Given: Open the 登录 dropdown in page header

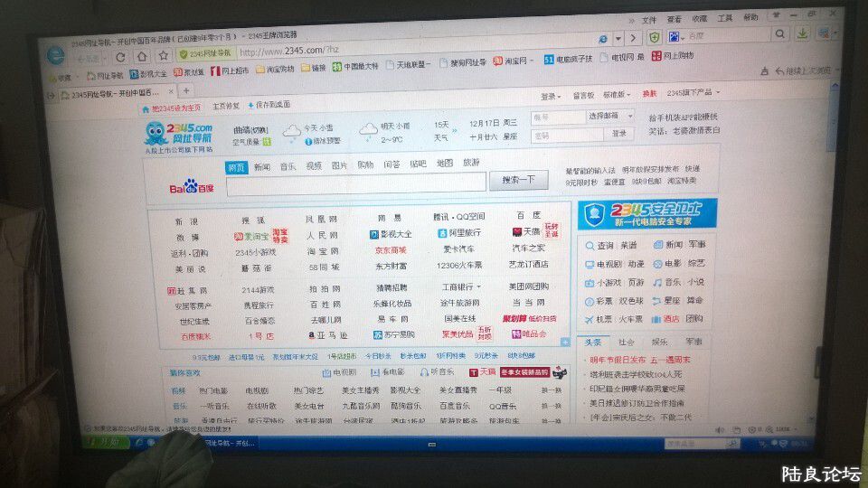Looking at the screenshot, I should coord(551,97).
